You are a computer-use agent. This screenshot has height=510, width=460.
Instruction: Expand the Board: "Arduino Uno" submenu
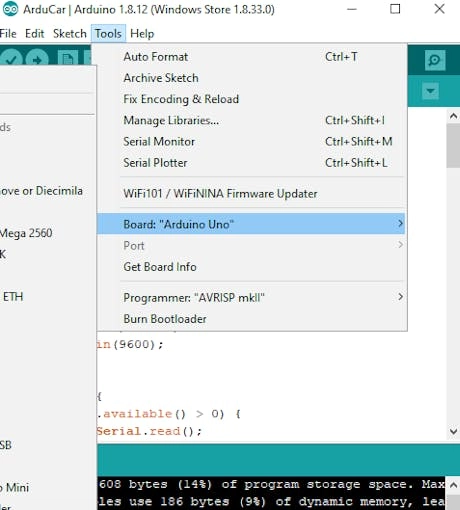pyautogui.click(x=251, y=224)
